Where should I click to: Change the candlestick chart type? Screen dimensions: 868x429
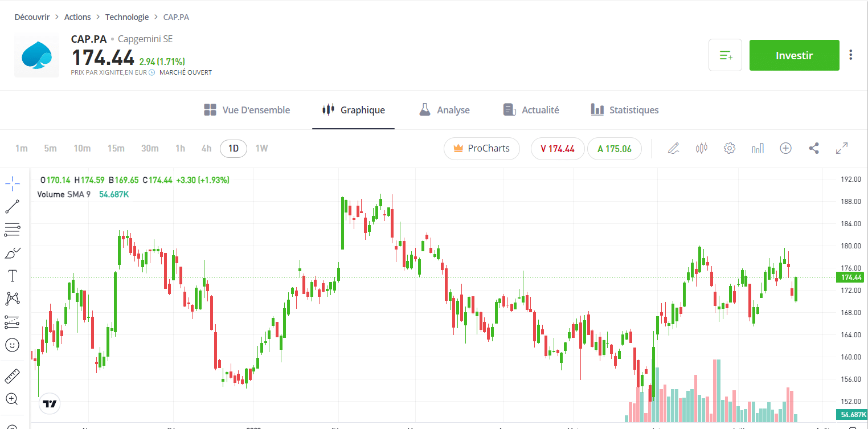pos(702,149)
